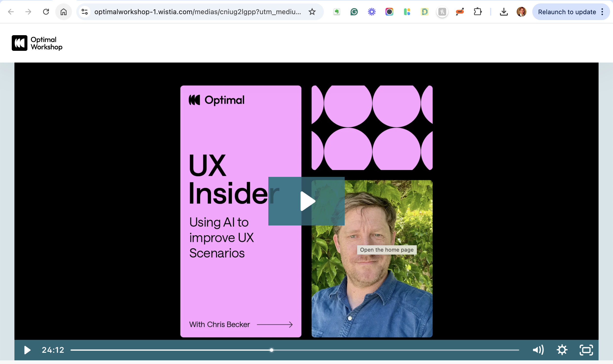Open the gray rounded-square extension
The width and height of the screenshot is (613, 364).
(442, 11)
